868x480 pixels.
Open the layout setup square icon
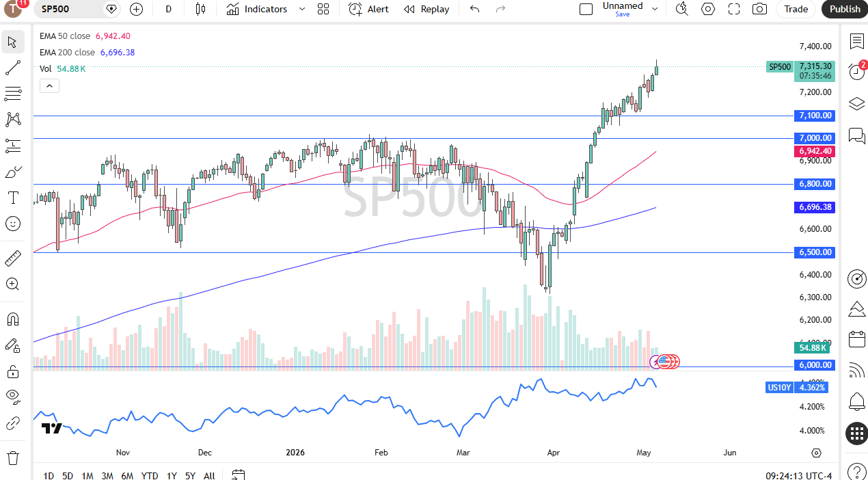click(x=586, y=9)
